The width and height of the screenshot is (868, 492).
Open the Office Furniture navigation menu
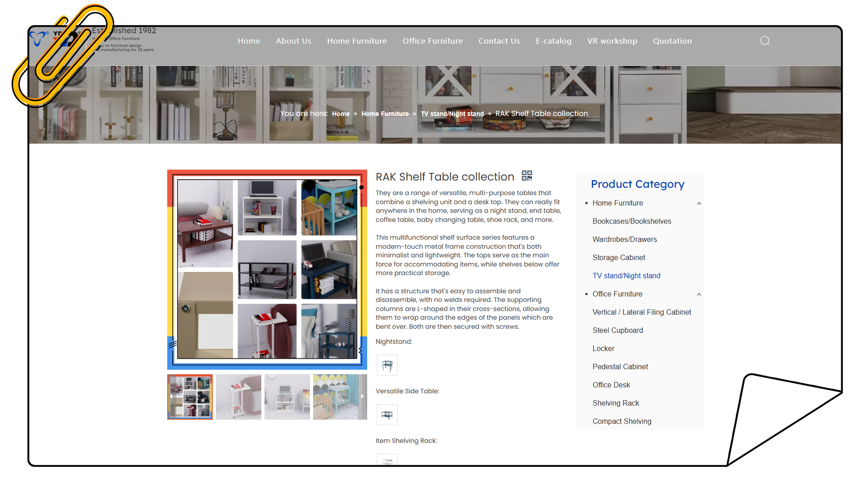click(432, 41)
